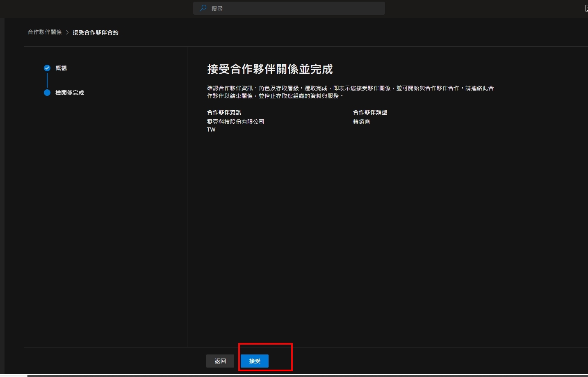Click the breadcrumb chevron separator

67,32
